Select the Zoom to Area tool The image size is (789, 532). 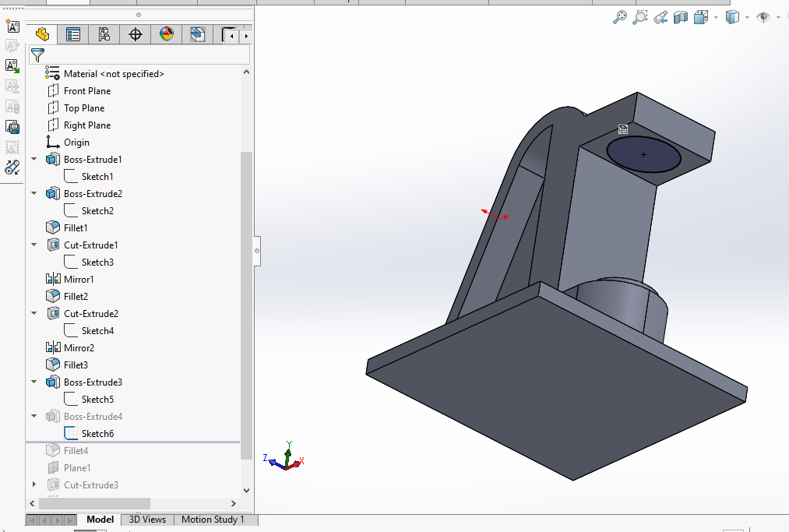pyautogui.click(x=640, y=17)
